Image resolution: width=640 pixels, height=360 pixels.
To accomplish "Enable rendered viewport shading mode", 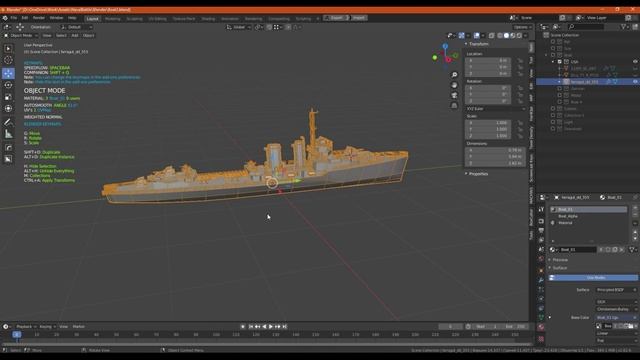I will 519,36.
